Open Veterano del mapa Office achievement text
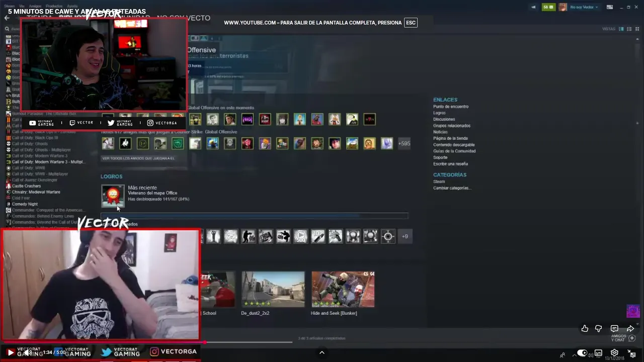 click(x=152, y=193)
